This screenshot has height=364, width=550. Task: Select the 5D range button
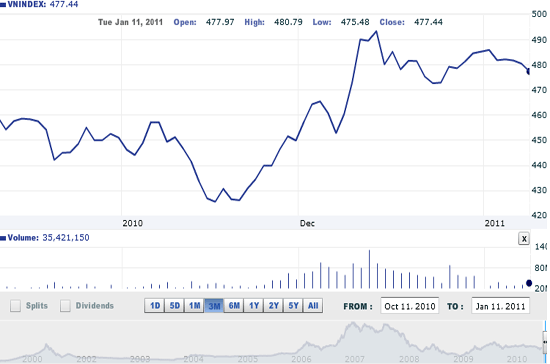click(175, 306)
